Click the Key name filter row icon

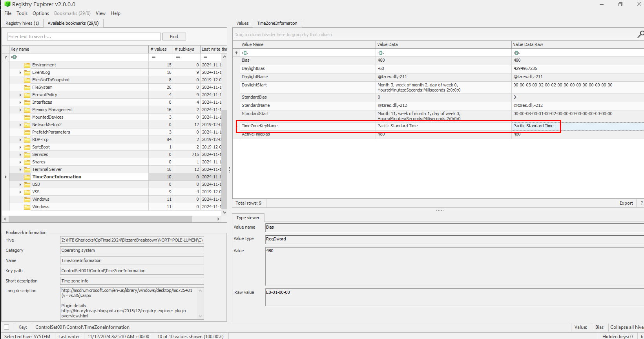[x=14, y=57]
